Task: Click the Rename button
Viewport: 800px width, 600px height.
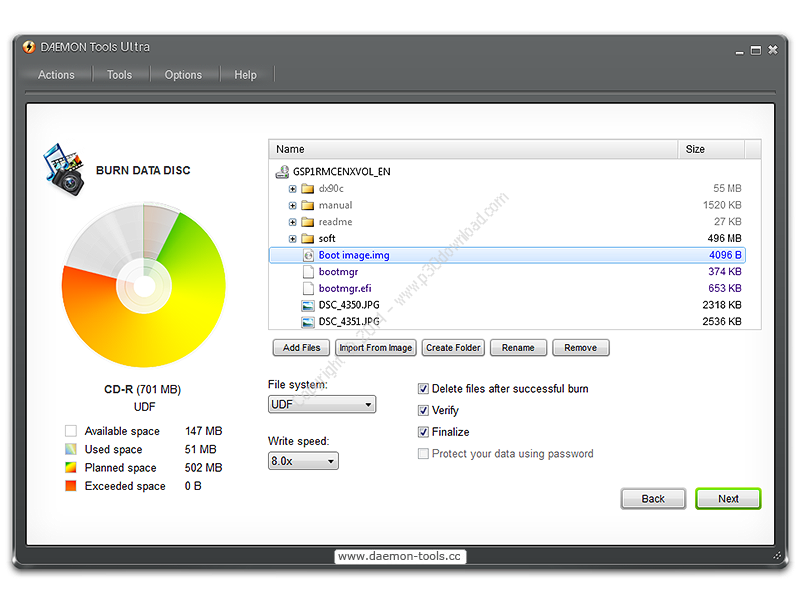Action: (x=518, y=348)
